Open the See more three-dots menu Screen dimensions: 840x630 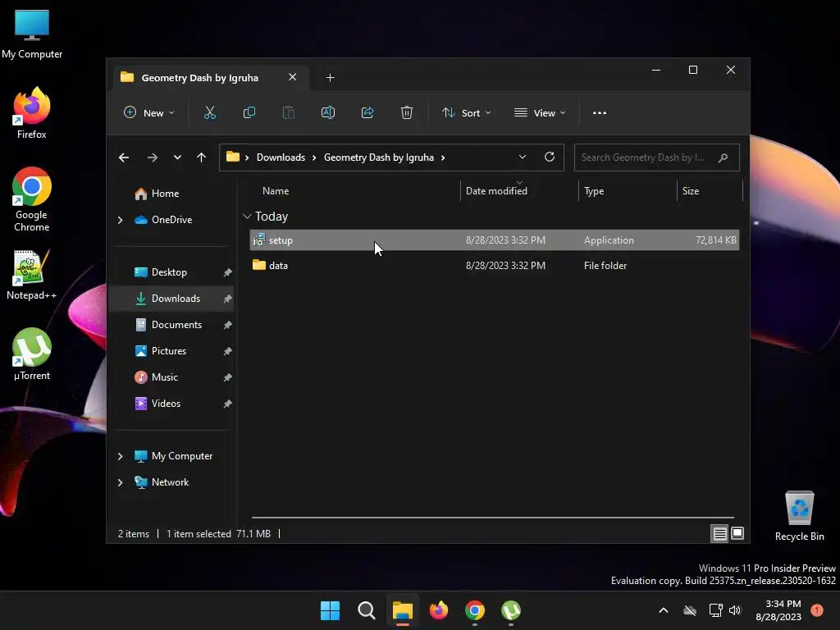(600, 113)
